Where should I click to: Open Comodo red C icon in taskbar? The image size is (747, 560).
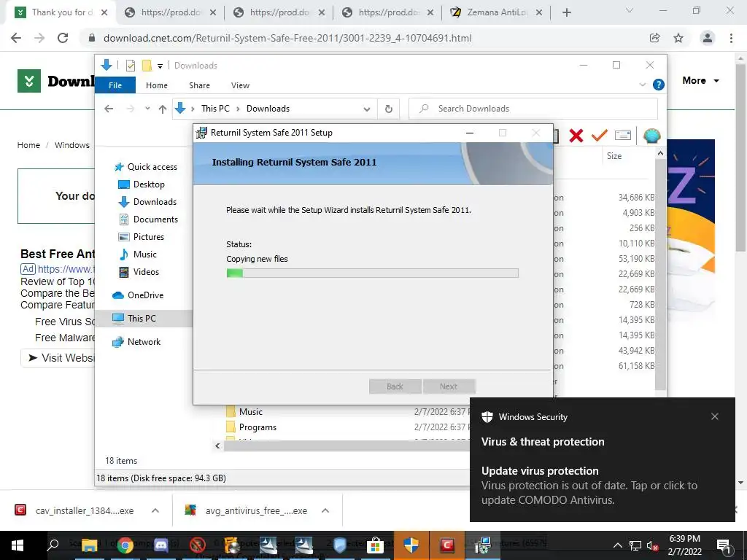coord(447,545)
